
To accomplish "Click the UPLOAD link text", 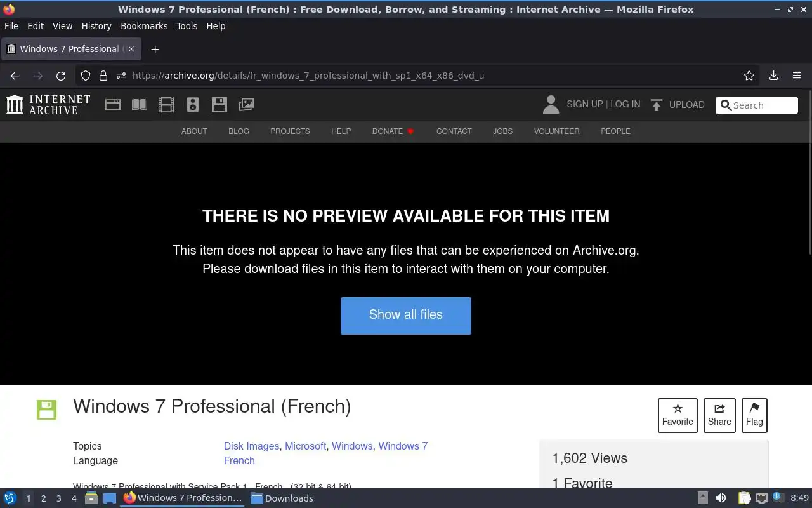I will (687, 105).
